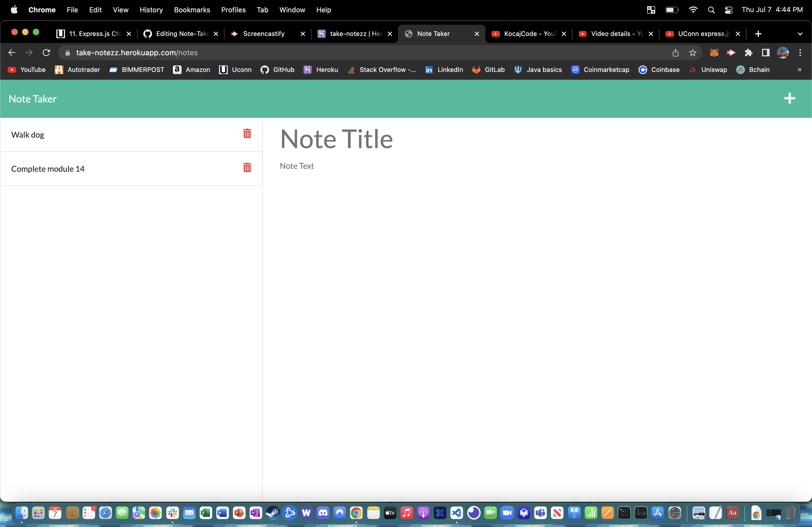Delete the Complete module 14 note
812x527 pixels.
pyautogui.click(x=247, y=167)
